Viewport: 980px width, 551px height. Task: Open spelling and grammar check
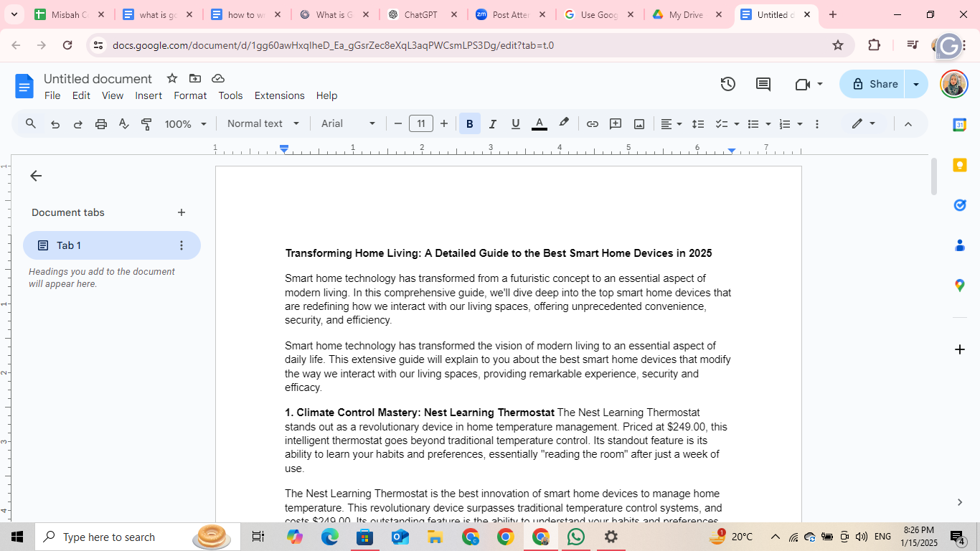(x=124, y=124)
